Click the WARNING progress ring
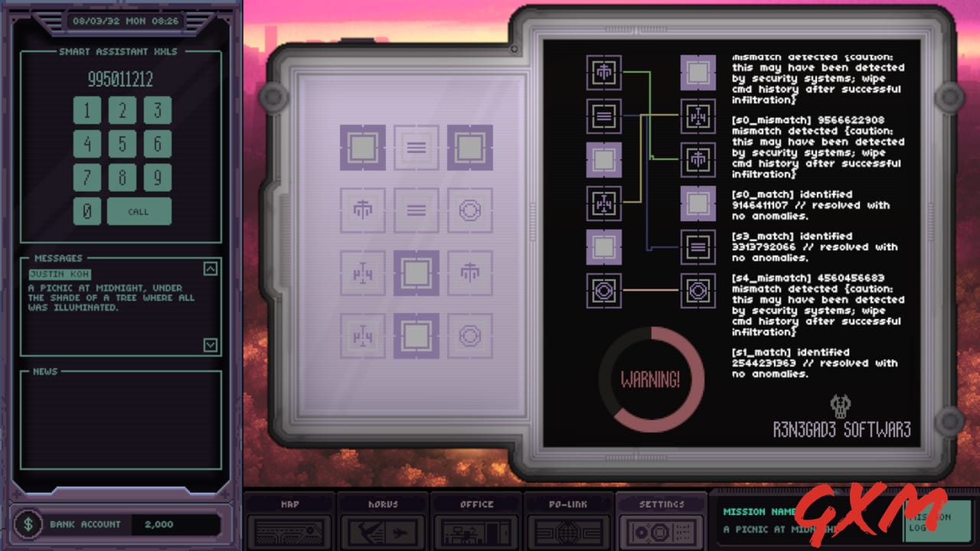Viewport: 980px width, 551px height. [652, 378]
